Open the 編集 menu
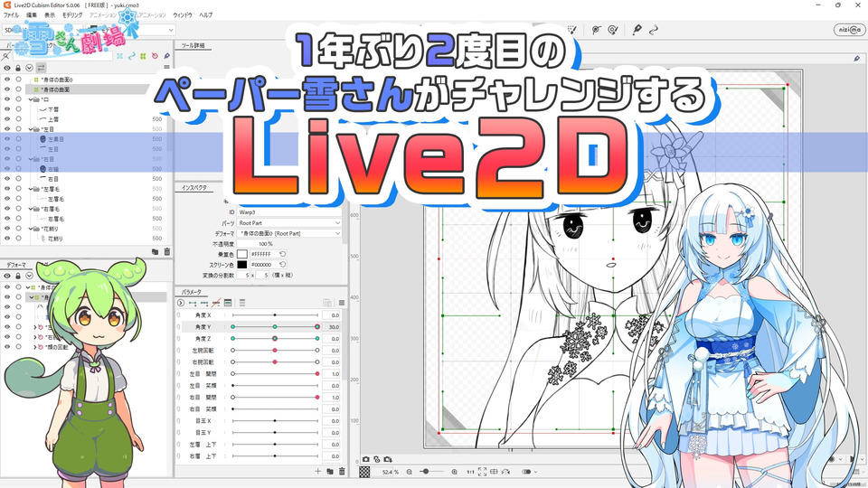The height and width of the screenshot is (488, 868). pos(32,15)
